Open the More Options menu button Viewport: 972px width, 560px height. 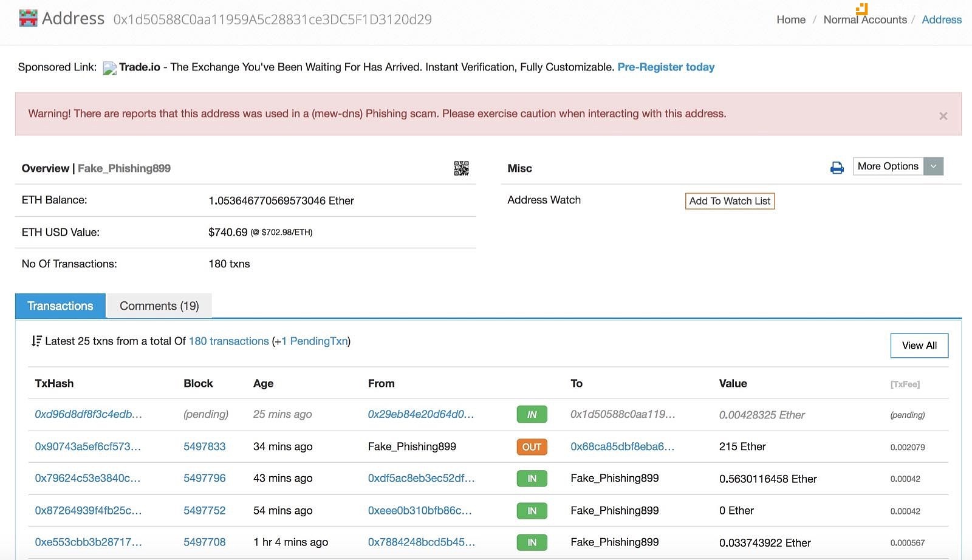888,166
